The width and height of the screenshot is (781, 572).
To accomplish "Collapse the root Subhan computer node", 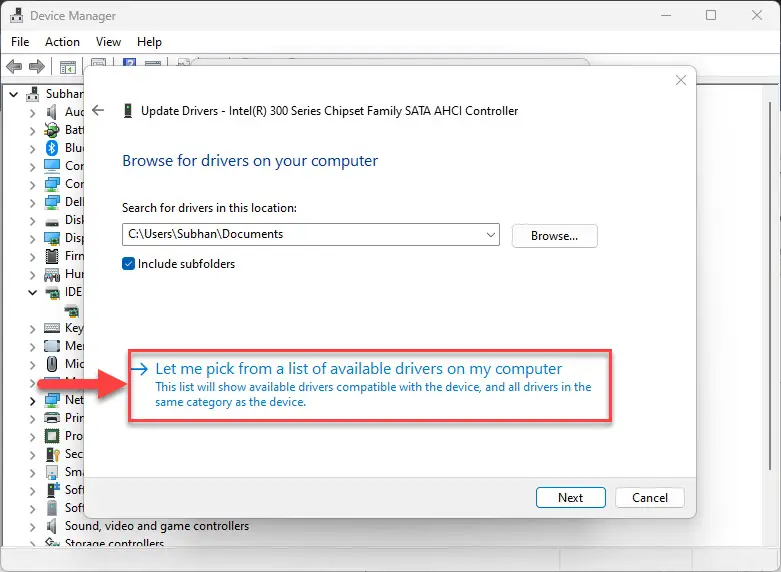I will point(14,94).
